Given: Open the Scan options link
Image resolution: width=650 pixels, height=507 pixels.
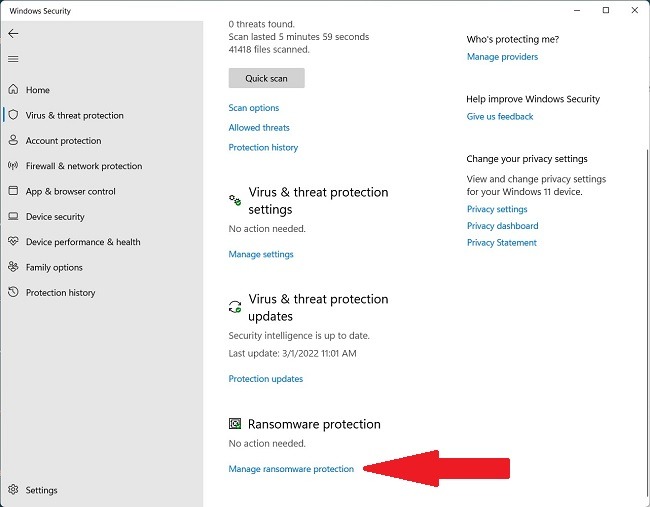Looking at the screenshot, I should [x=254, y=108].
